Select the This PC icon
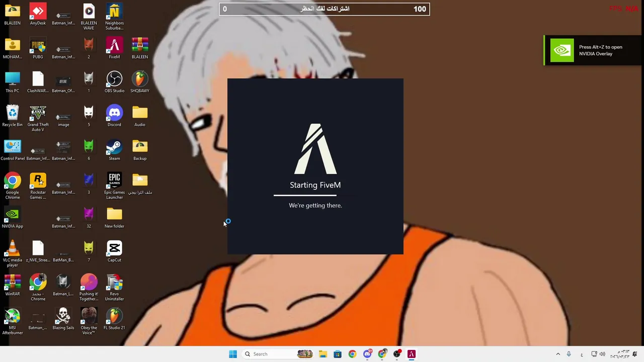The width and height of the screenshot is (644, 362). click(13, 82)
